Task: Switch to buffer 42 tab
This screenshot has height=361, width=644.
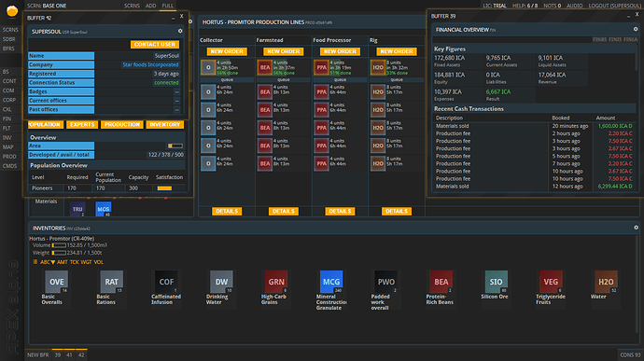Action: pos(81,354)
